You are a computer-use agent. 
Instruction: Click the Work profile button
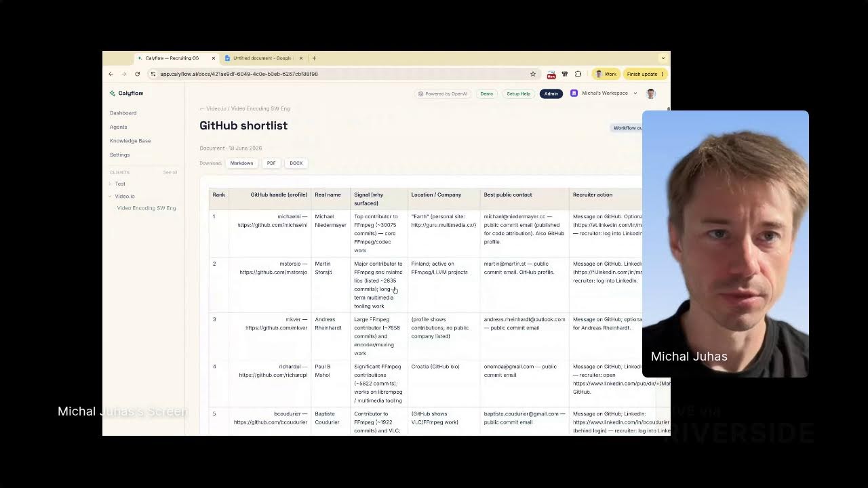[605, 74]
